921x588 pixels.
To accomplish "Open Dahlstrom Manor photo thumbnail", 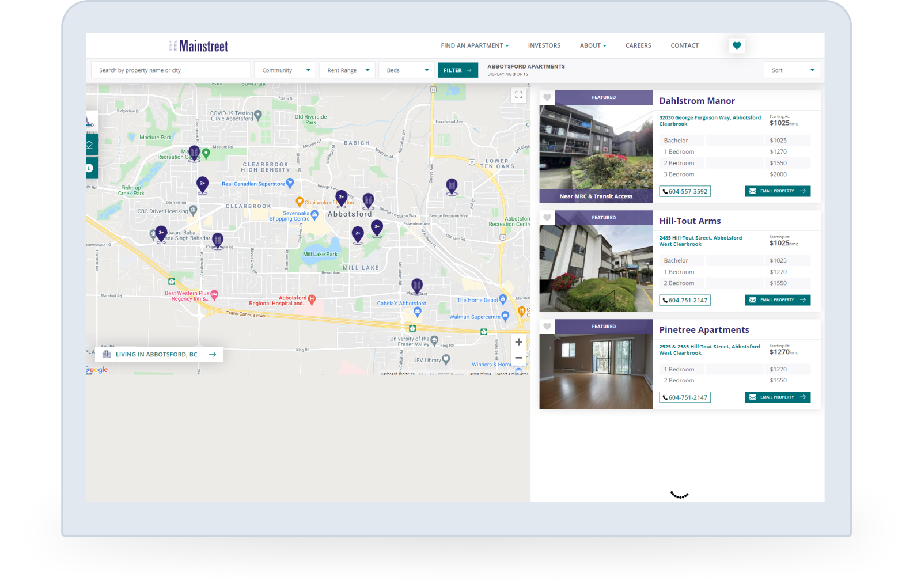I will point(596,147).
